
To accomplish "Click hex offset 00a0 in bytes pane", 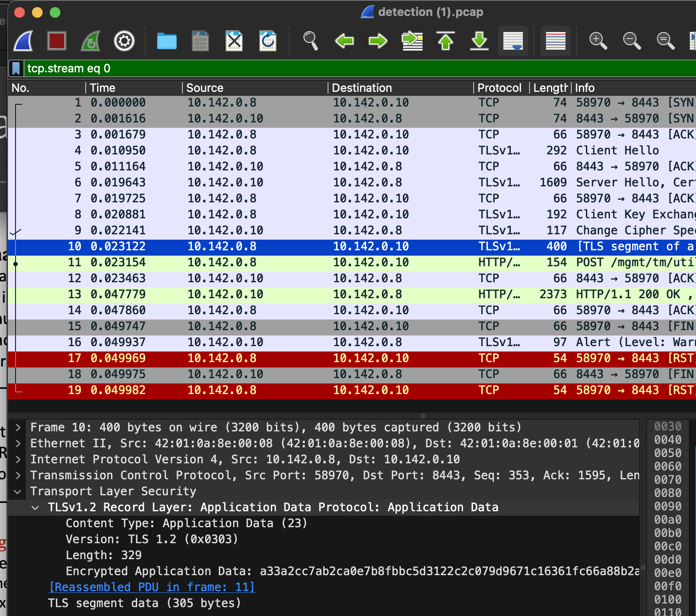I will [668, 520].
